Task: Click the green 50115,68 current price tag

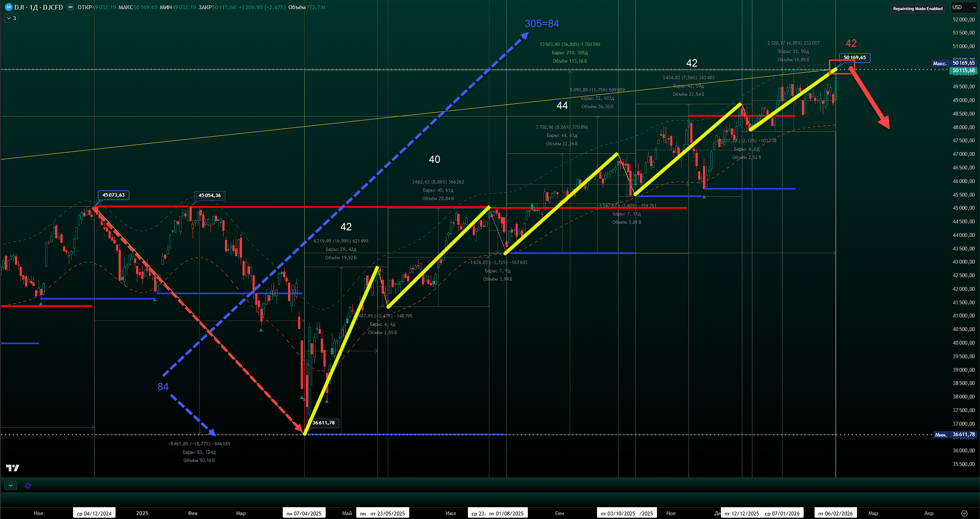Action: pos(963,71)
